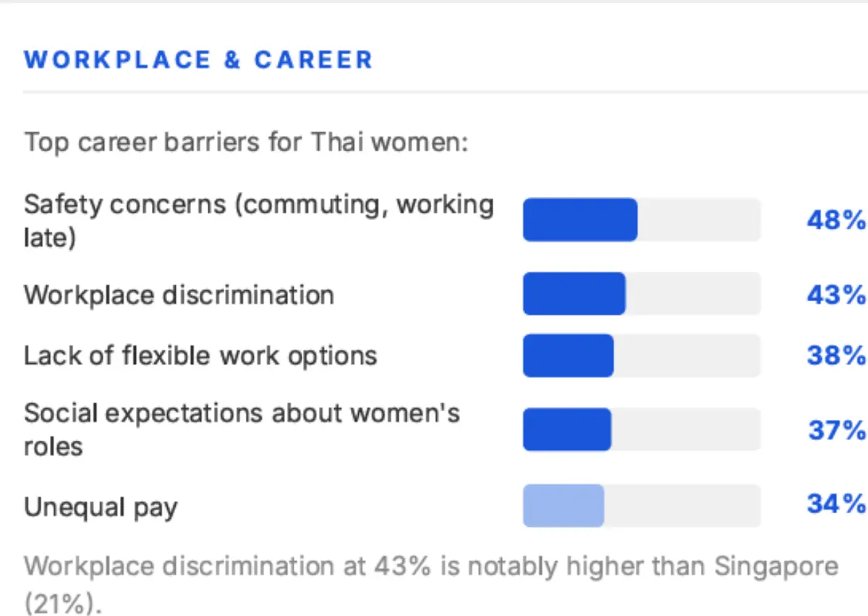Viewport: 868px width, 616px height.
Task: Click the light blue fill of Unequal pay bar
Action: (x=563, y=505)
